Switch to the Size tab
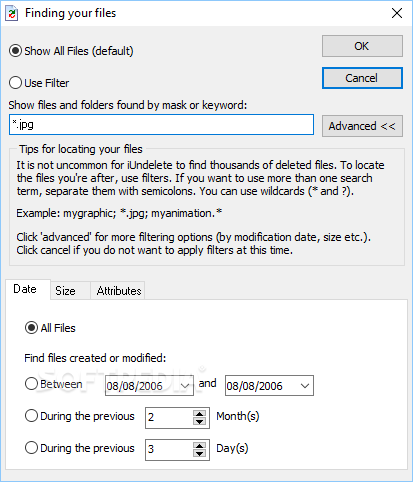The image size is (413, 482). 65,291
